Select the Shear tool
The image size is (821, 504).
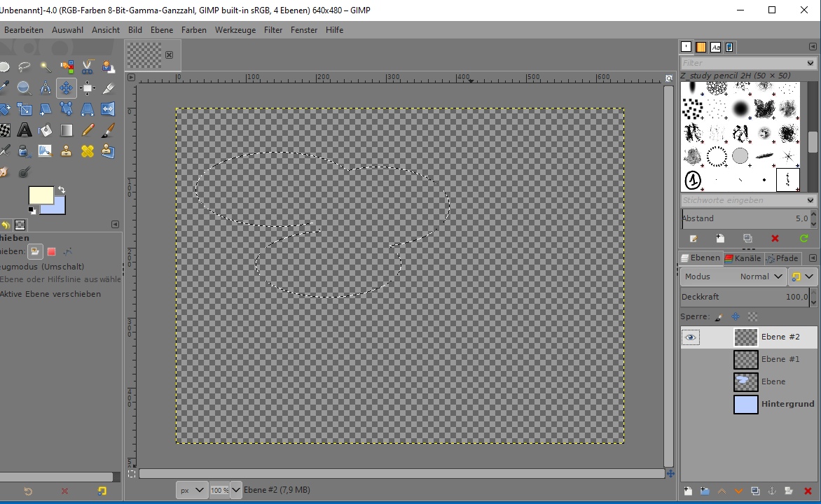point(46,109)
